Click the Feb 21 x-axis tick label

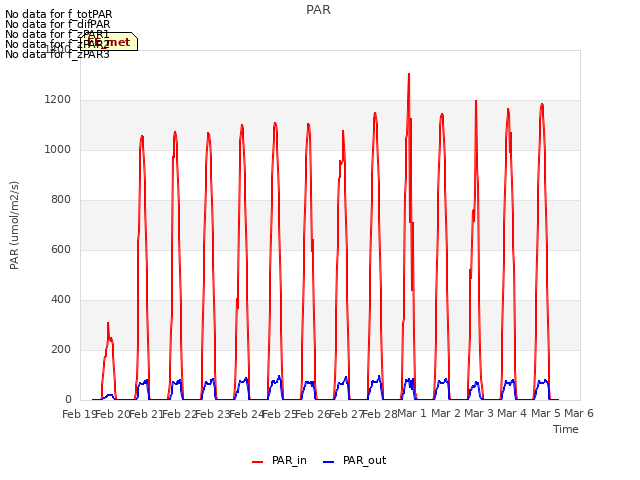pos(146,414)
